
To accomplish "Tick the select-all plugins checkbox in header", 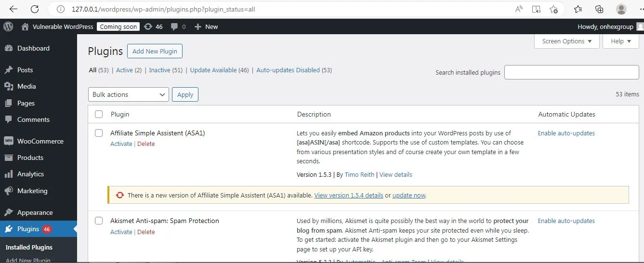I will pyautogui.click(x=99, y=114).
